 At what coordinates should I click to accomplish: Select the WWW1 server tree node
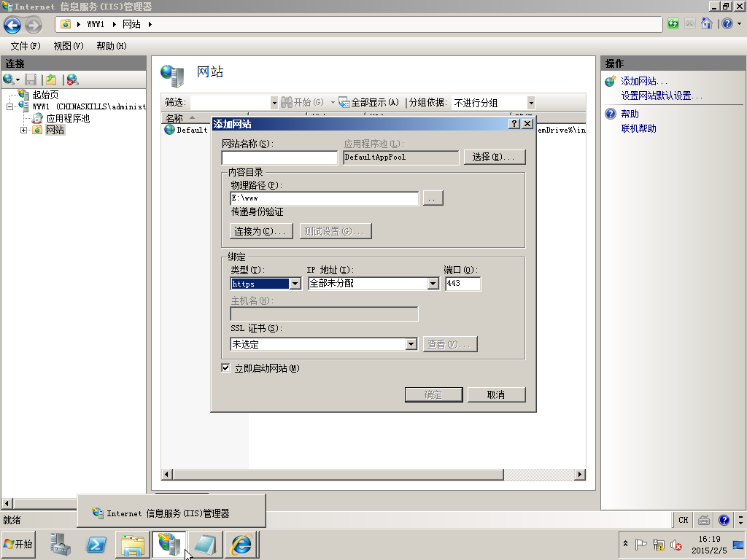[88, 106]
